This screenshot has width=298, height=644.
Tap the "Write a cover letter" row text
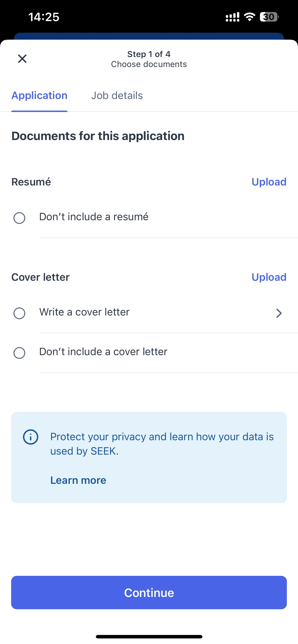84,312
